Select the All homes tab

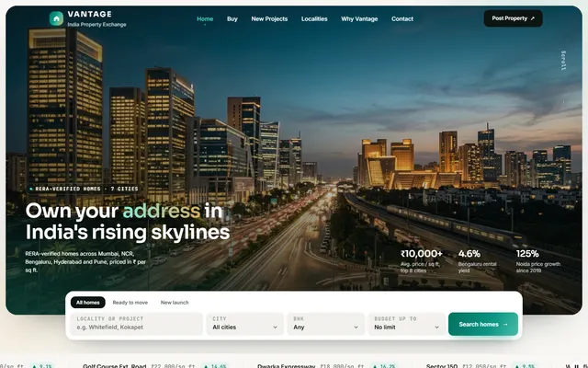pos(88,303)
